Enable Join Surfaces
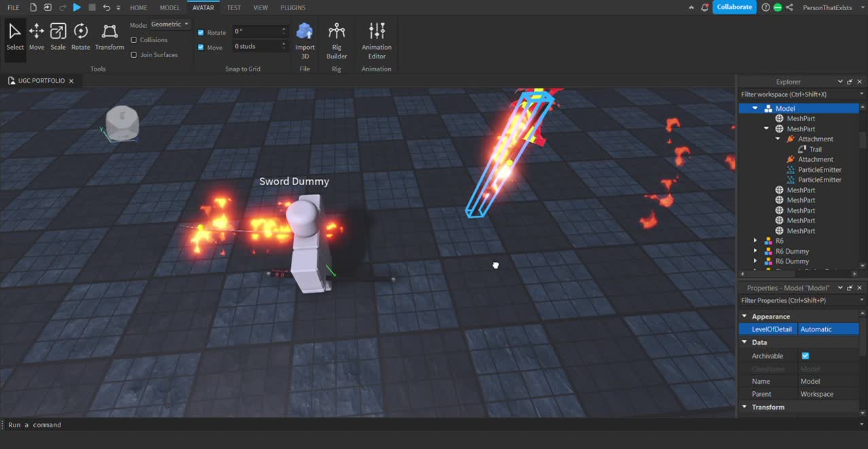The width and height of the screenshot is (868, 449). point(133,54)
